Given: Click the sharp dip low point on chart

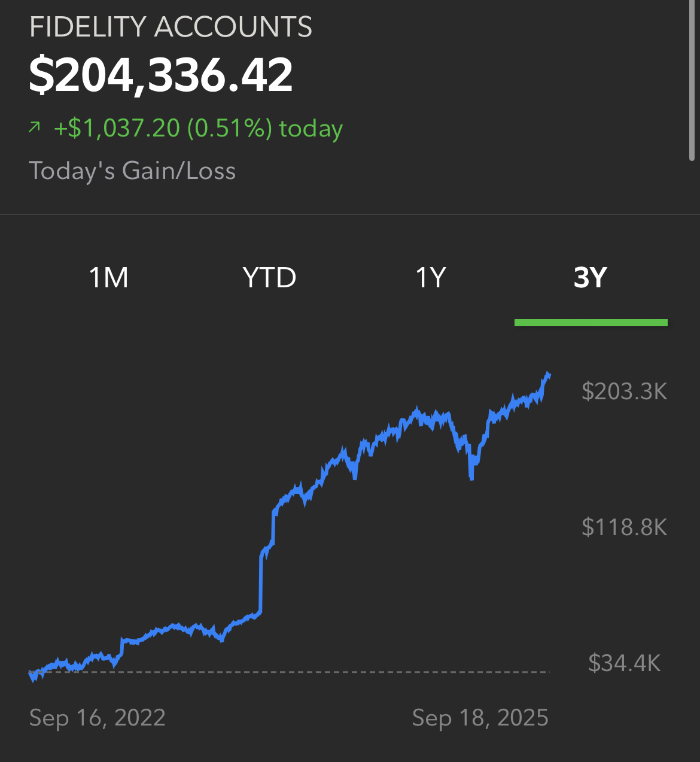Looking at the screenshot, I should 472,477.
